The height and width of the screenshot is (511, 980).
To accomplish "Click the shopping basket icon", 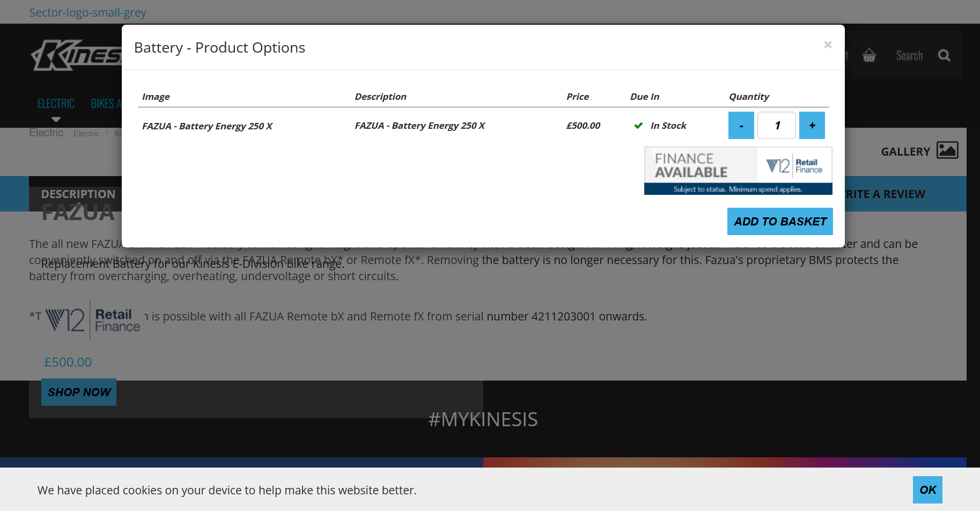I will [x=869, y=55].
